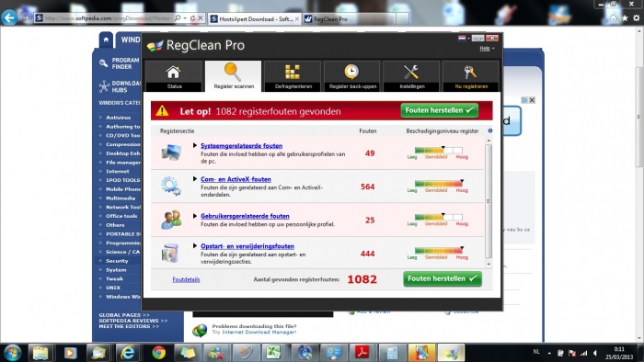Open the Status home tab
Viewport: 644px width, 362px height.
[174, 76]
